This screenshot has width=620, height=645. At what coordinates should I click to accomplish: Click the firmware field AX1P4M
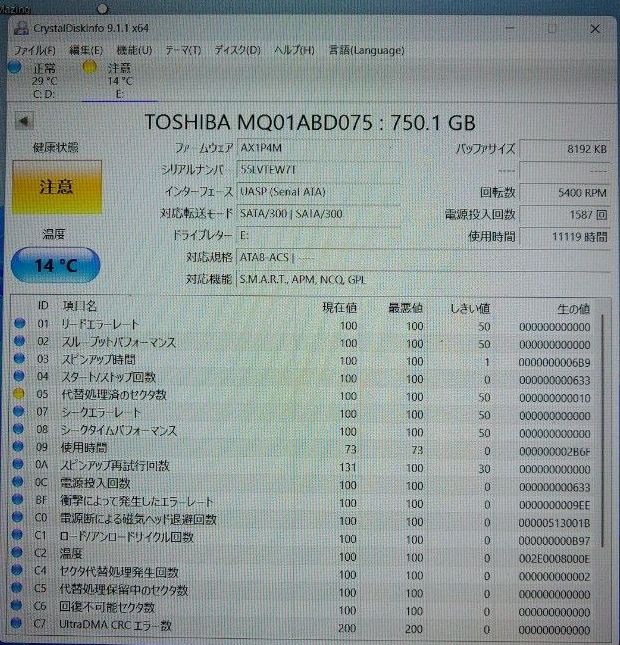click(318, 148)
